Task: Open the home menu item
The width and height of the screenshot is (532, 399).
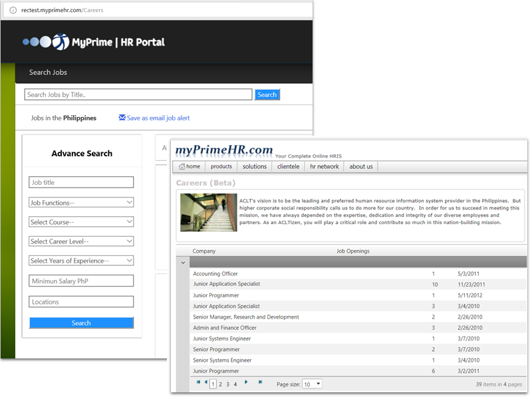Action: (x=190, y=166)
